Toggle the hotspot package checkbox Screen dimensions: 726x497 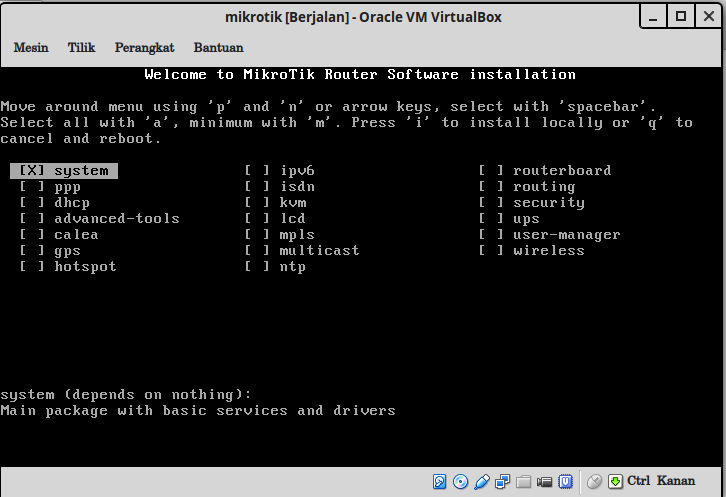tap(31, 266)
